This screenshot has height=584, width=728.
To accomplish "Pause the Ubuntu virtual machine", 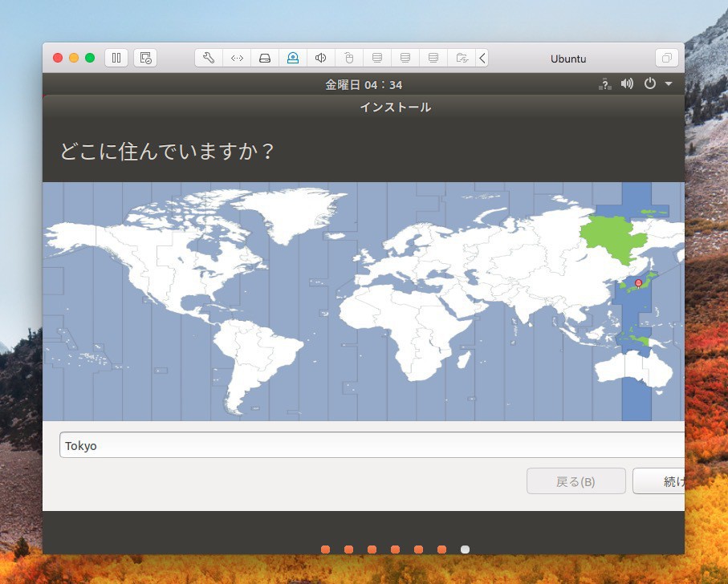I will pyautogui.click(x=116, y=58).
